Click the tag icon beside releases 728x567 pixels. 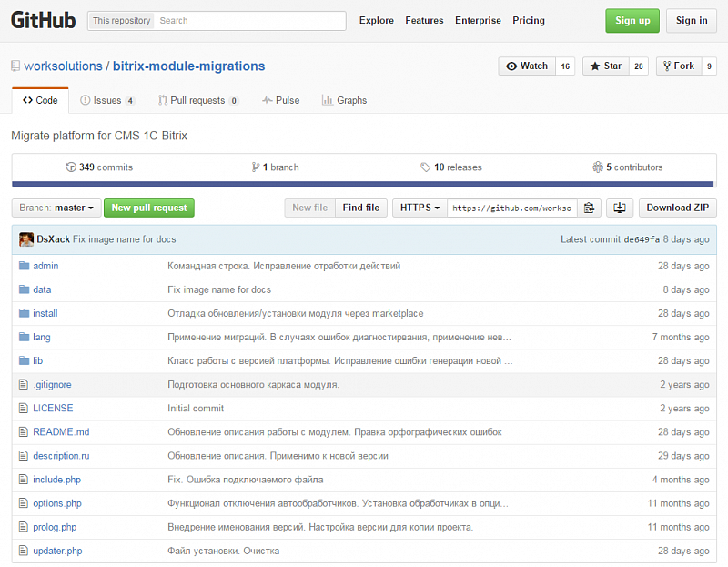[425, 167]
